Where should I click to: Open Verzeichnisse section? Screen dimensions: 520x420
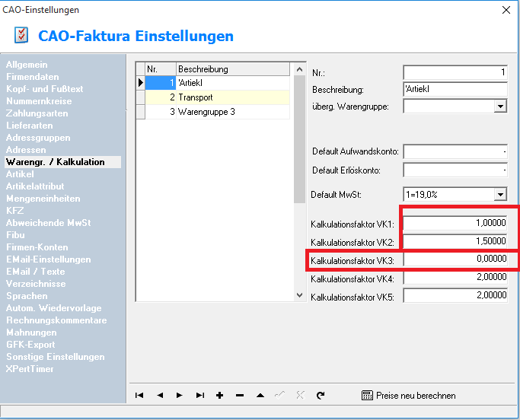(36, 284)
